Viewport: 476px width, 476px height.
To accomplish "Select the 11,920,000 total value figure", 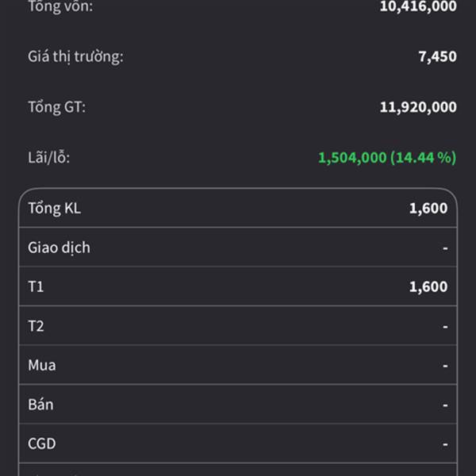I will (x=418, y=107).
